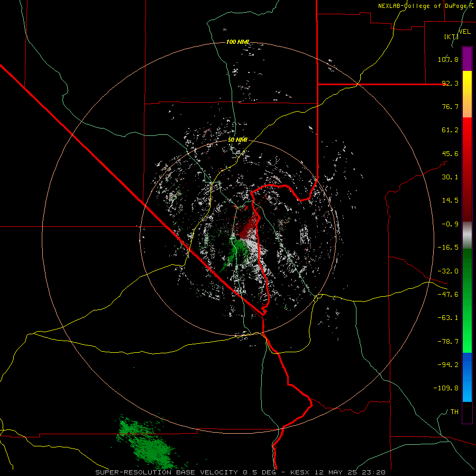Click the 23:20 timestamp

pyautogui.click(x=374, y=472)
